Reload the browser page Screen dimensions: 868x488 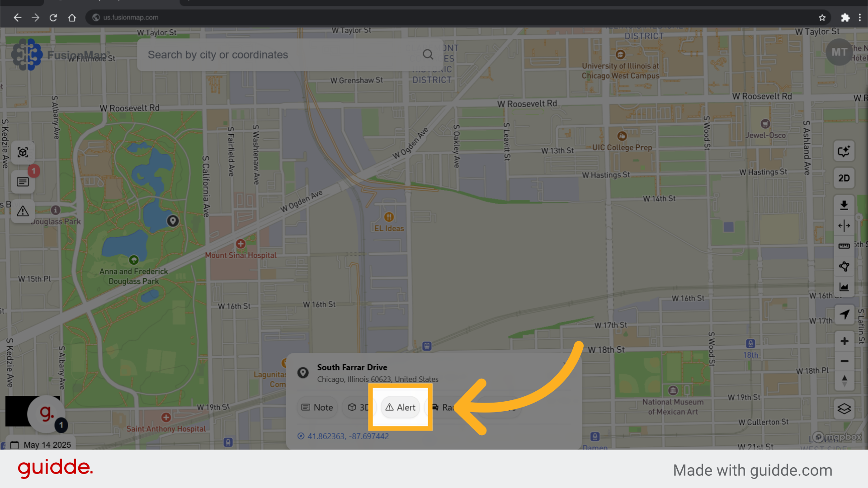53,18
